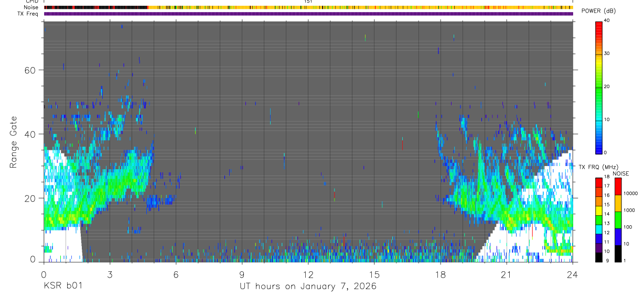Click the "KSR b01" radar beam label
The width and height of the screenshot is (644, 297).
click(x=62, y=286)
